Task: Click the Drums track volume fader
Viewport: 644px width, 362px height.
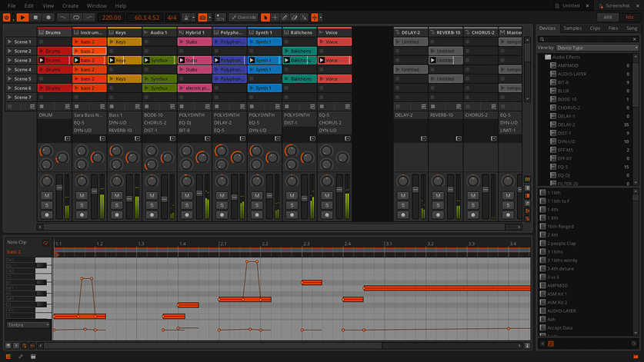Action: [59, 188]
